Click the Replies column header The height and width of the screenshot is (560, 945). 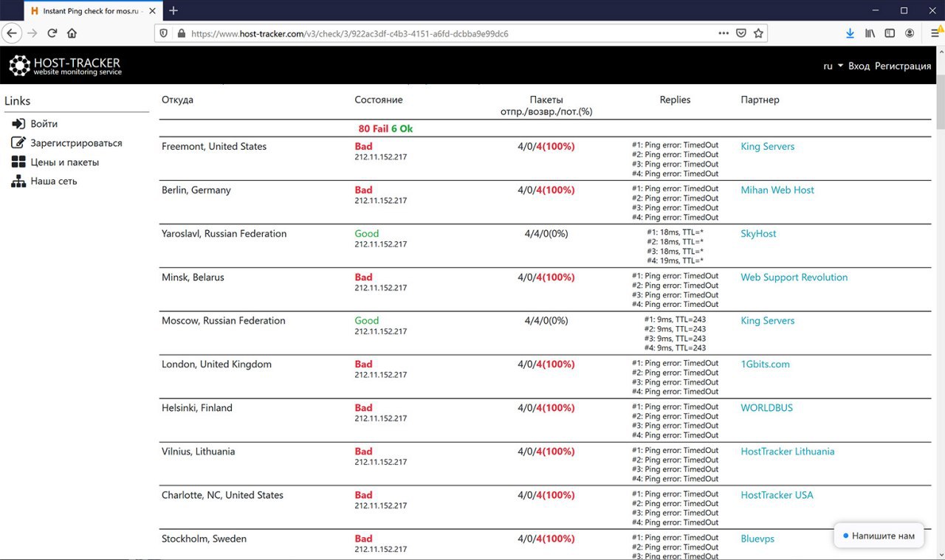[x=675, y=100]
